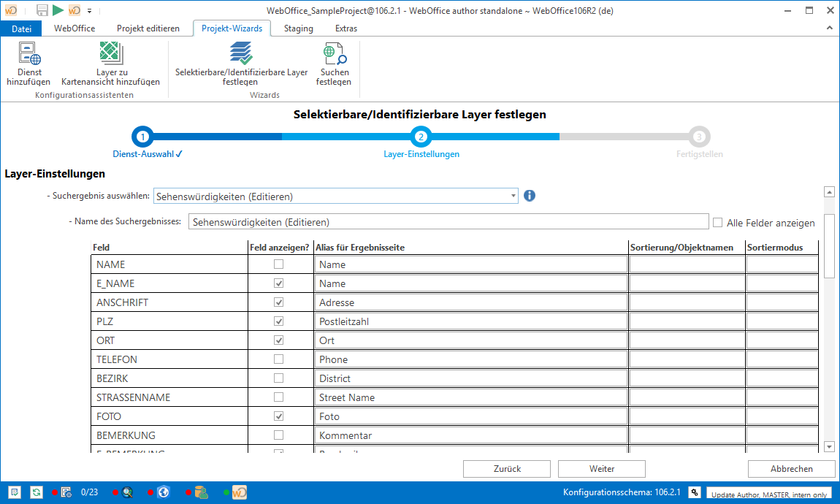Open Layer zu Kartenansicht hinzufügen wizard
The width and height of the screenshot is (840, 504).
tap(111, 55)
